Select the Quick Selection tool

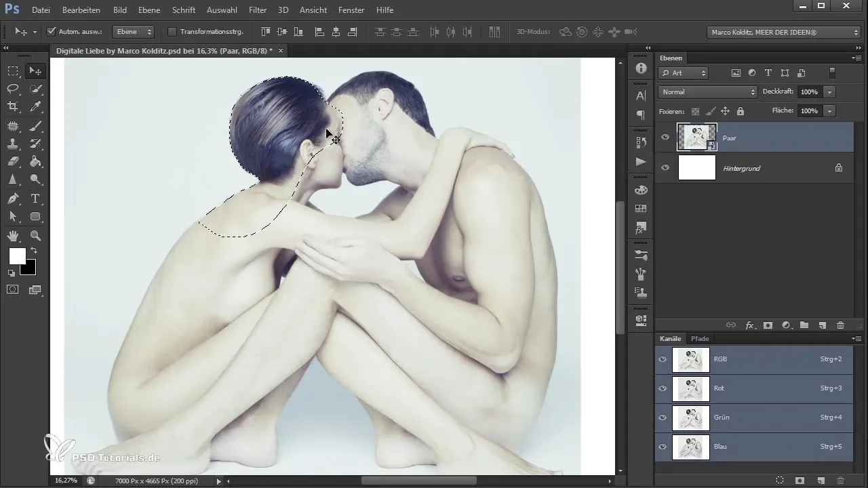[35, 89]
